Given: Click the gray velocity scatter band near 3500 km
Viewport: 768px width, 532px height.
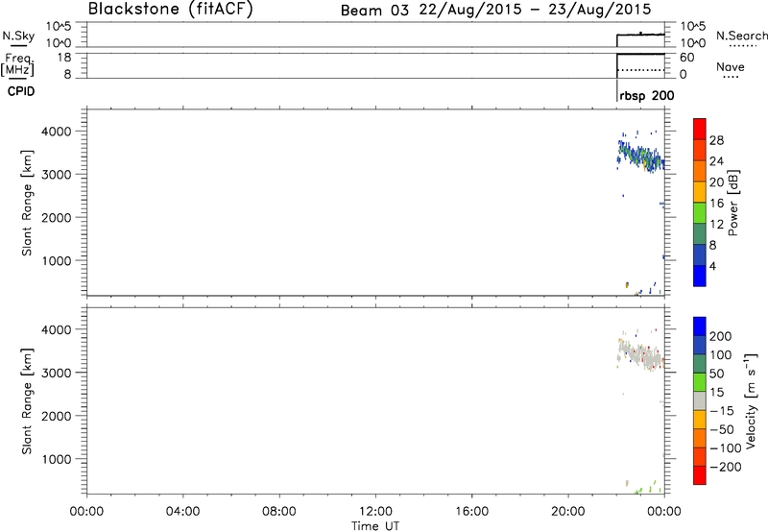Looking at the screenshot, I should tap(640, 354).
